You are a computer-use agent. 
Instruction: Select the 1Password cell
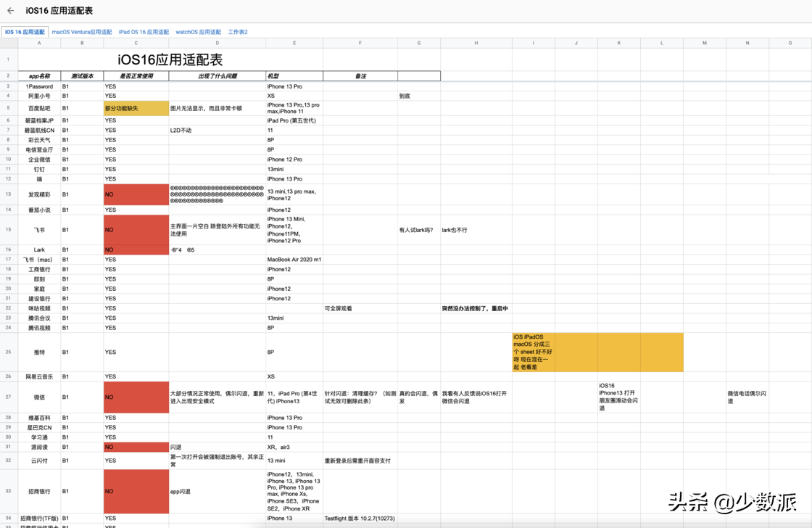tap(39, 86)
